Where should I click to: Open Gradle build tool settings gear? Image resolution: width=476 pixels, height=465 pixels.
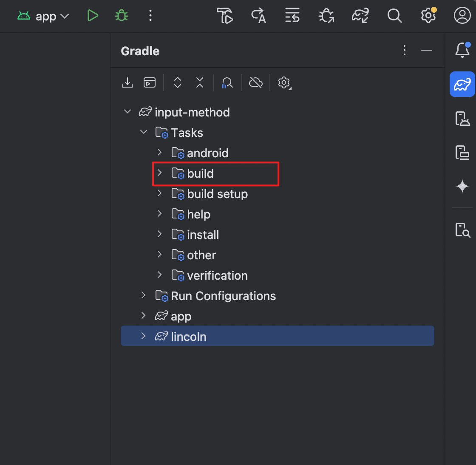pyautogui.click(x=284, y=83)
